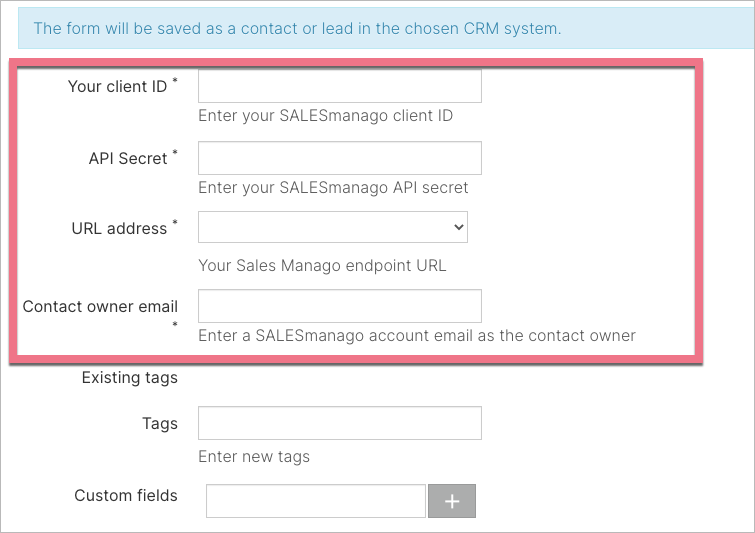Screen dimensions: 755x533
Task: Click 'Enter your SALESmanago API secret' hint
Action: [333, 187]
